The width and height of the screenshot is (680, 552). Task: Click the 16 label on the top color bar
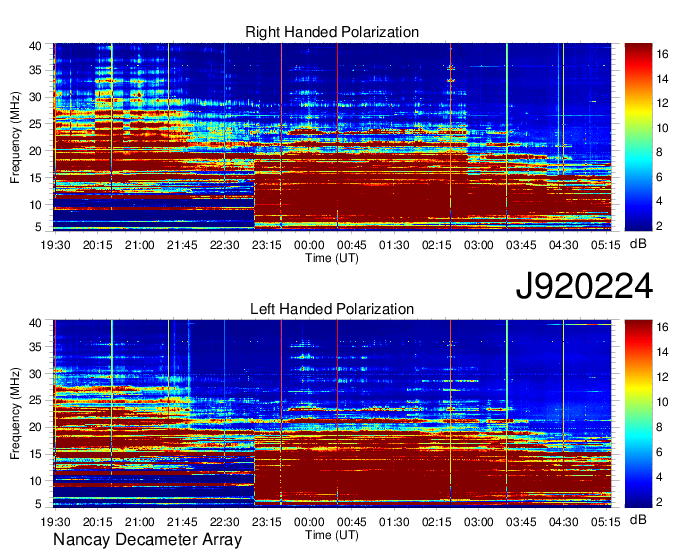[x=662, y=54]
